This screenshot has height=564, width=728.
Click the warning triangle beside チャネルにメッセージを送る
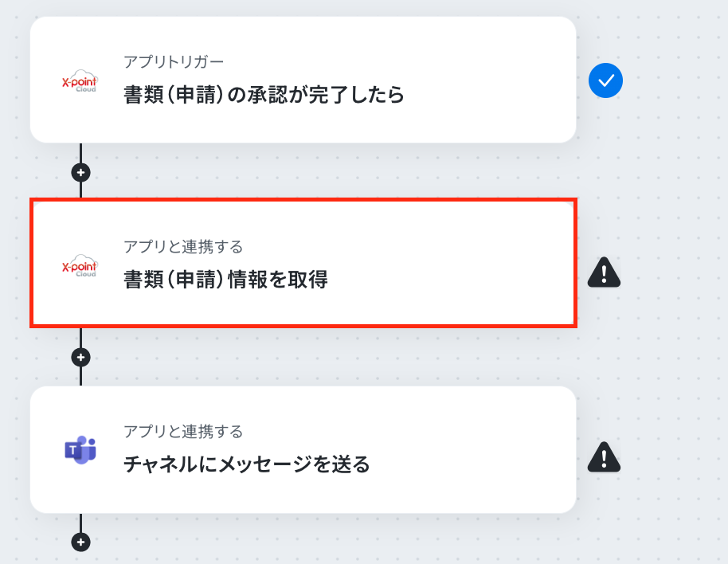(604, 456)
